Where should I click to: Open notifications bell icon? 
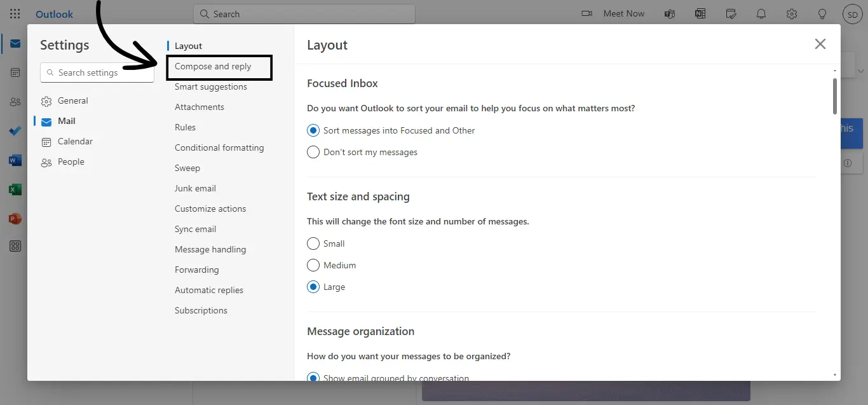pos(761,13)
